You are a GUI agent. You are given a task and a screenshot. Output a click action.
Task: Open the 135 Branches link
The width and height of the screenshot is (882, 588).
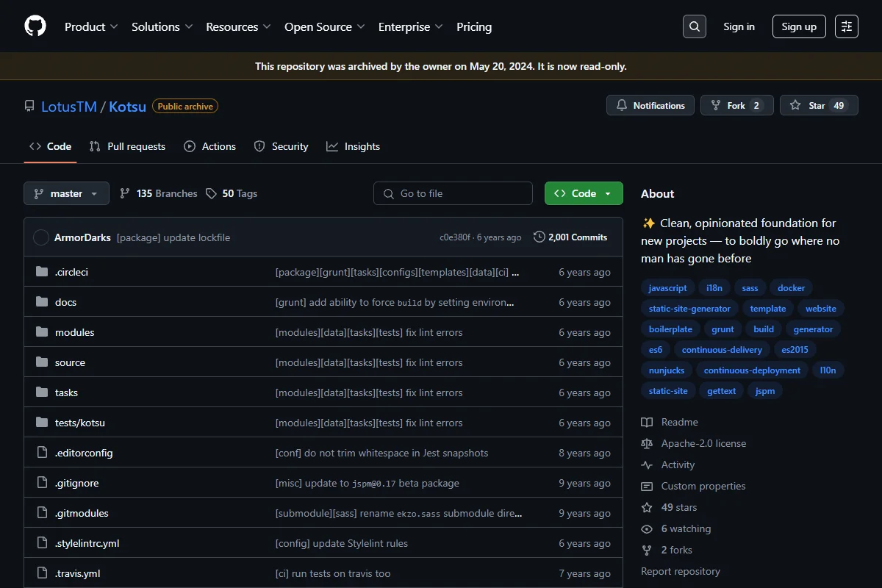(158, 193)
